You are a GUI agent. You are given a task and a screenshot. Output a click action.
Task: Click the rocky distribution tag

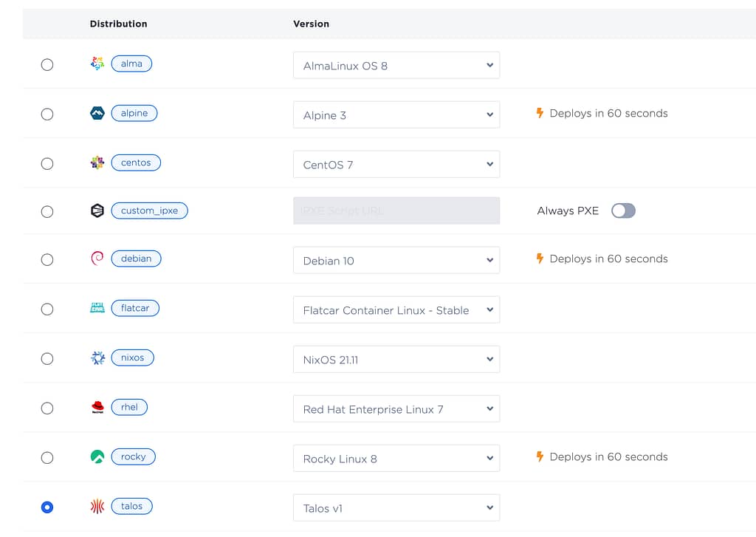[x=134, y=456]
